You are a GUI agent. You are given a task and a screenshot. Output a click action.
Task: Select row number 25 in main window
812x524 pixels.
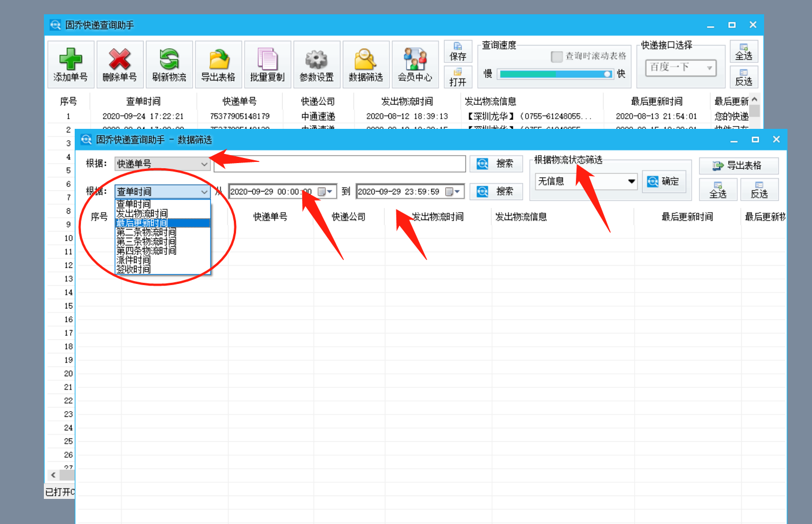[x=68, y=441]
